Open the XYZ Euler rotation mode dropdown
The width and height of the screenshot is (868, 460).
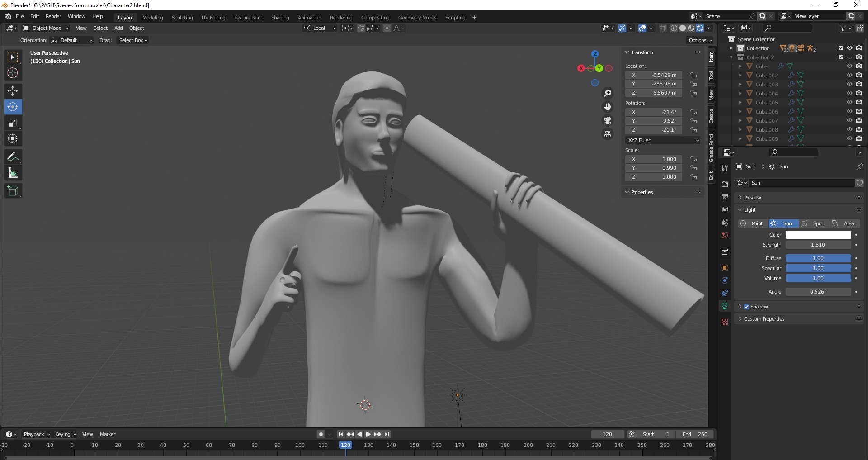(664, 140)
